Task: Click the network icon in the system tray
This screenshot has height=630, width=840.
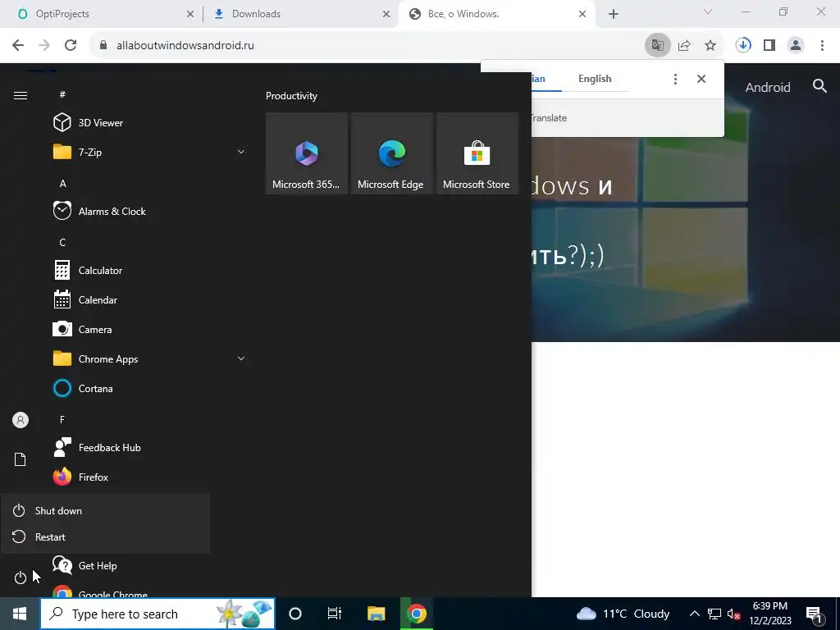Action: pyautogui.click(x=714, y=614)
